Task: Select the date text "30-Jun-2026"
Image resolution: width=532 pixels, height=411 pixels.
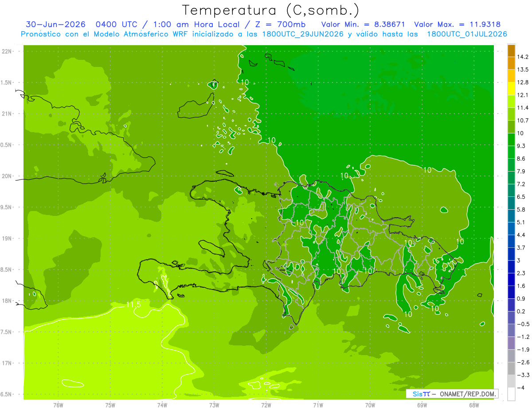Action: coord(55,24)
